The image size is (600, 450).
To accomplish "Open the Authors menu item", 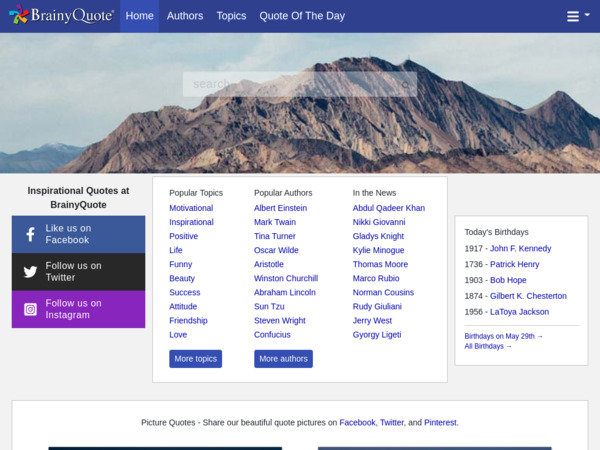I will pos(185,16).
